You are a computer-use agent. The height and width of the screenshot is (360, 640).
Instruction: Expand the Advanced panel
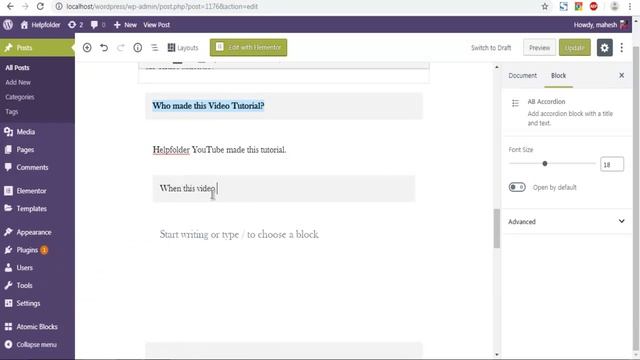(x=567, y=222)
